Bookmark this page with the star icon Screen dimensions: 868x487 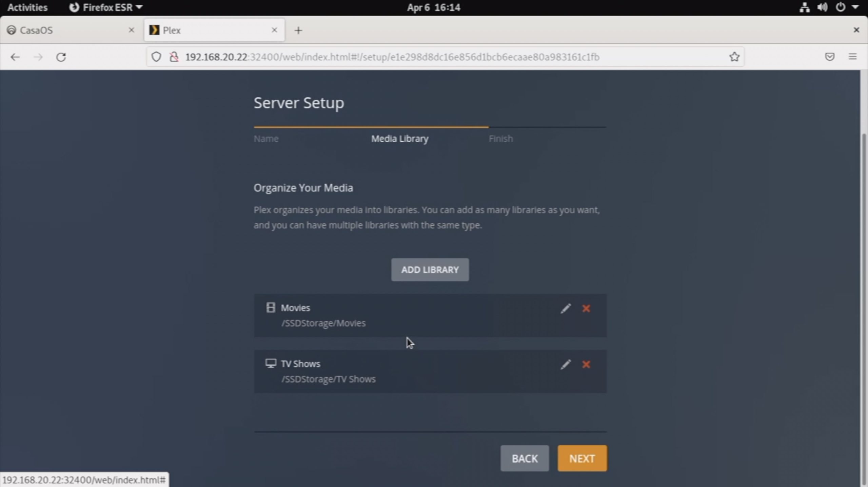(734, 57)
